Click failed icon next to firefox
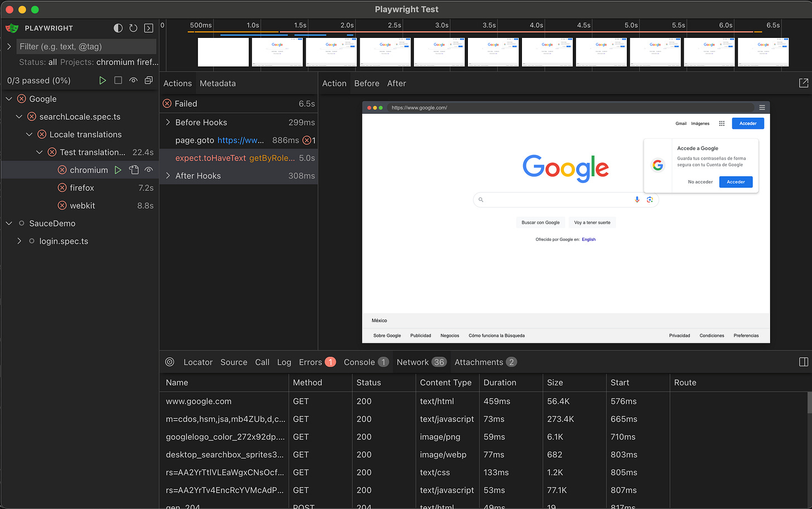 point(62,188)
